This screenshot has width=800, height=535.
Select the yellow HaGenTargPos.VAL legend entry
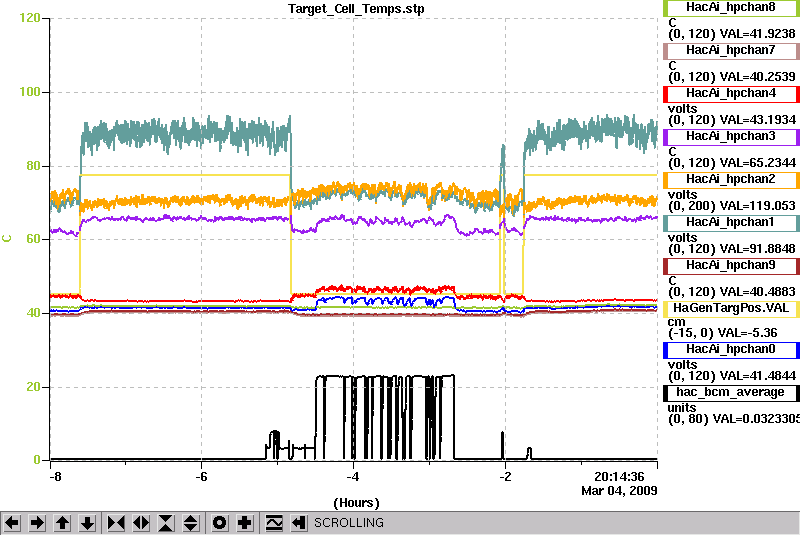[x=731, y=309]
